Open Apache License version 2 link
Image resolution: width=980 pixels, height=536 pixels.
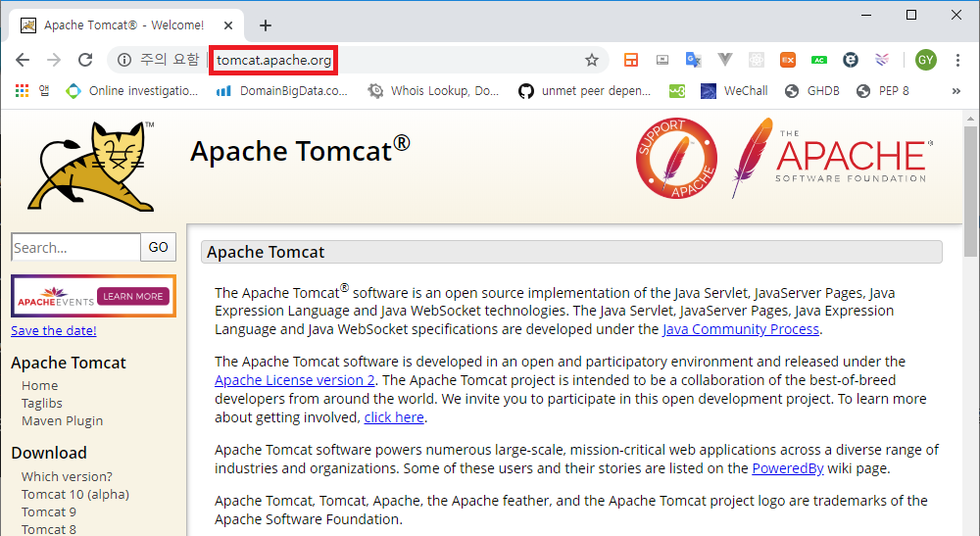294,380
